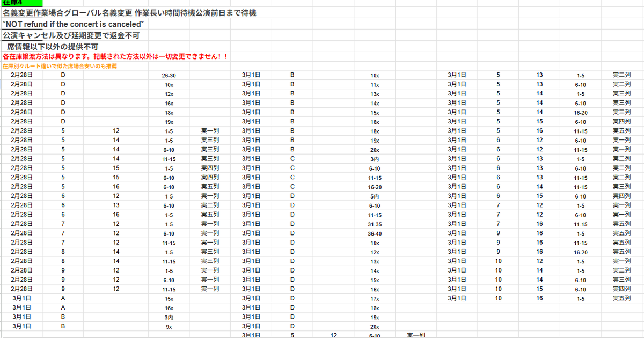Select 19x in the 2月28日 D rows

click(x=169, y=122)
